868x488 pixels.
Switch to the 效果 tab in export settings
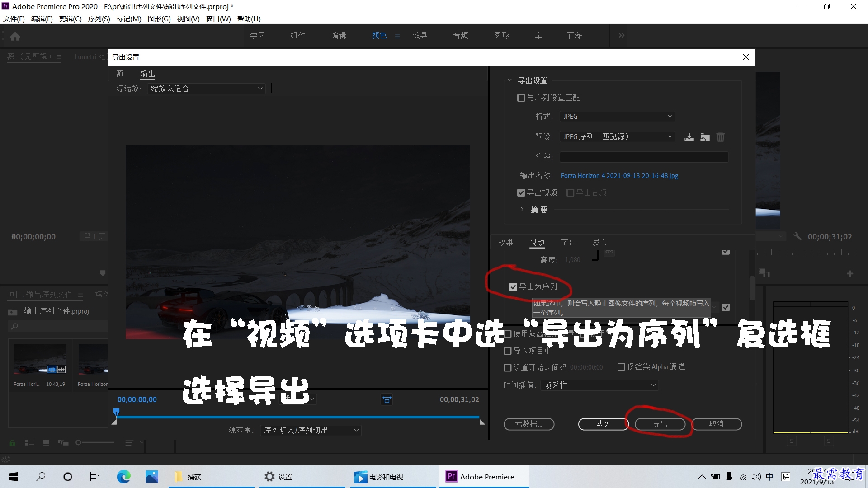505,243
